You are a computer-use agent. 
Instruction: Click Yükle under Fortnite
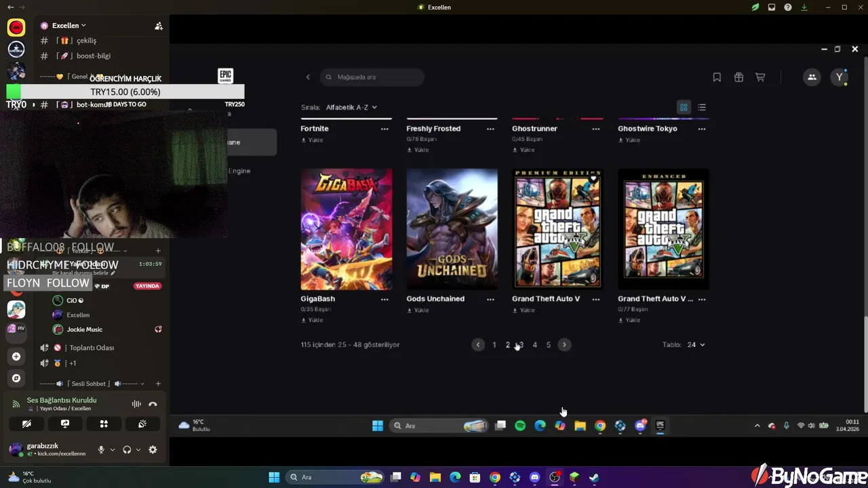click(312, 140)
